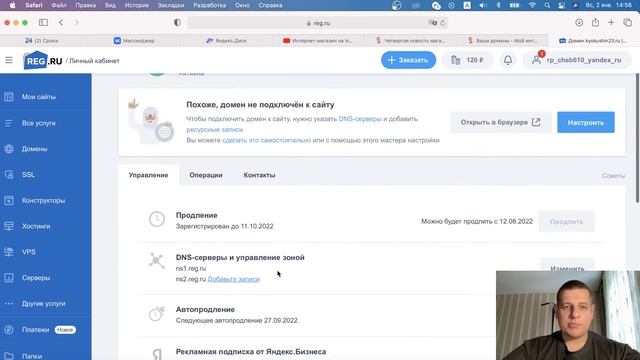Screen dimensions: 640x360
Task: Click the page vertical scrollbar
Action: 637,138
